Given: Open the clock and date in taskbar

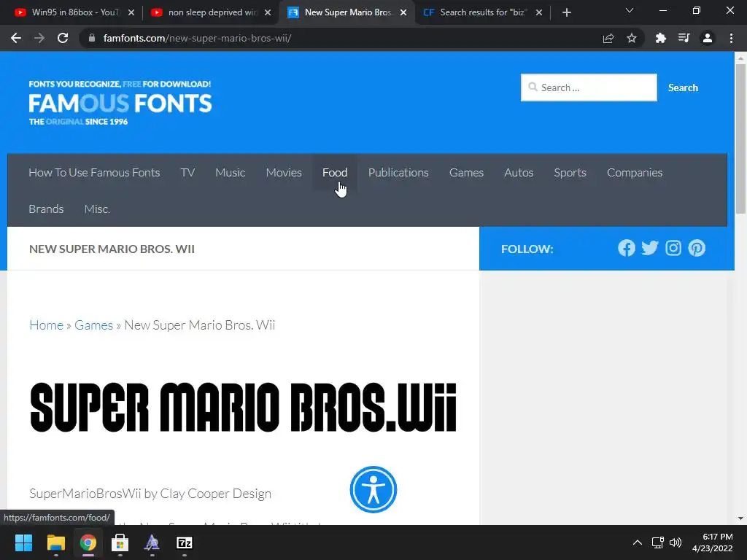Looking at the screenshot, I should tap(712, 542).
